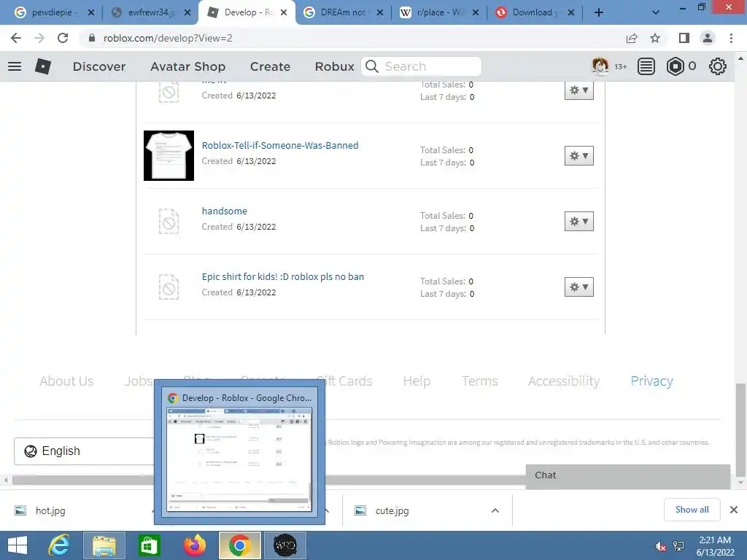Screen dimensions: 747x560
Task: Click the About Us footer link
Action: pyautogui.click(x=66, y=381)
